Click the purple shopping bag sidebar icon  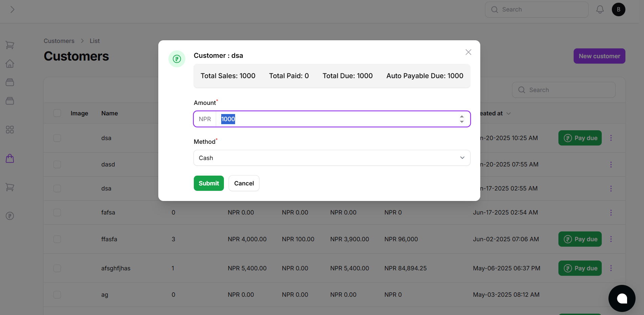click(x=10, y=158)
